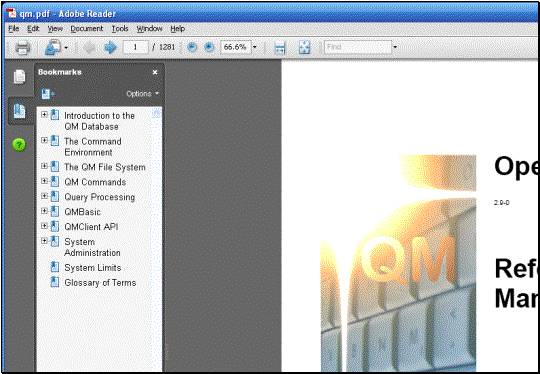Screen dimensions: 540x374
Task: Click the Print toolbar icon
Action: [x=23, y=47]
